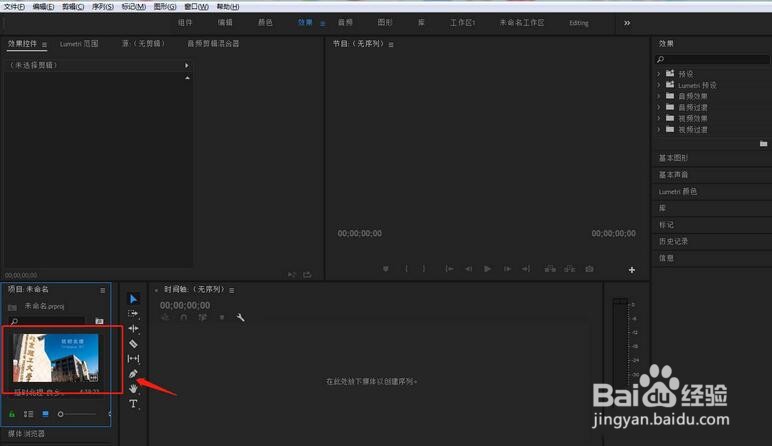Expand the 预设 effects folder

click(x=659, y=74)
